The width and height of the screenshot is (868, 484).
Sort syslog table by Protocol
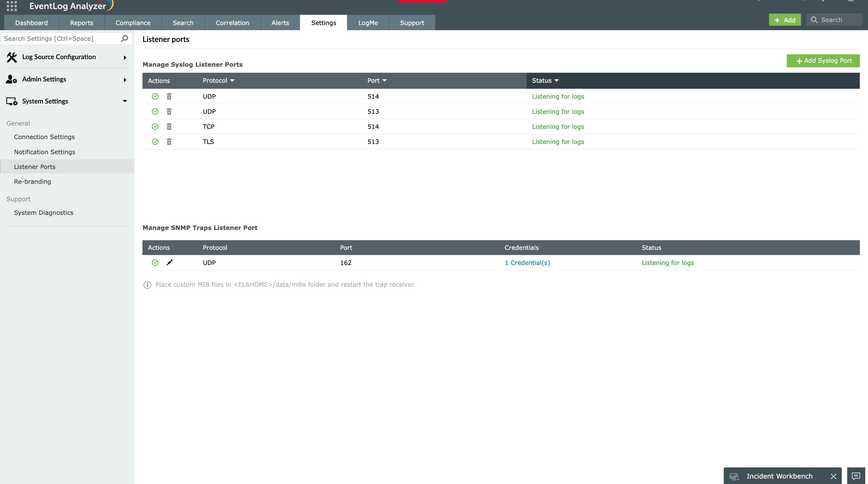tap(218, 81)
